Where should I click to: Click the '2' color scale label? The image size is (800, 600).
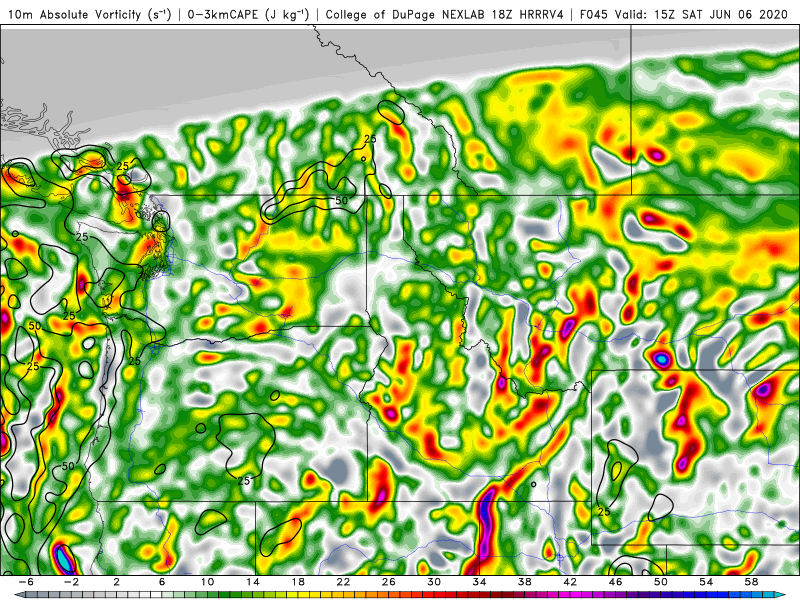[x=117, y=582]
